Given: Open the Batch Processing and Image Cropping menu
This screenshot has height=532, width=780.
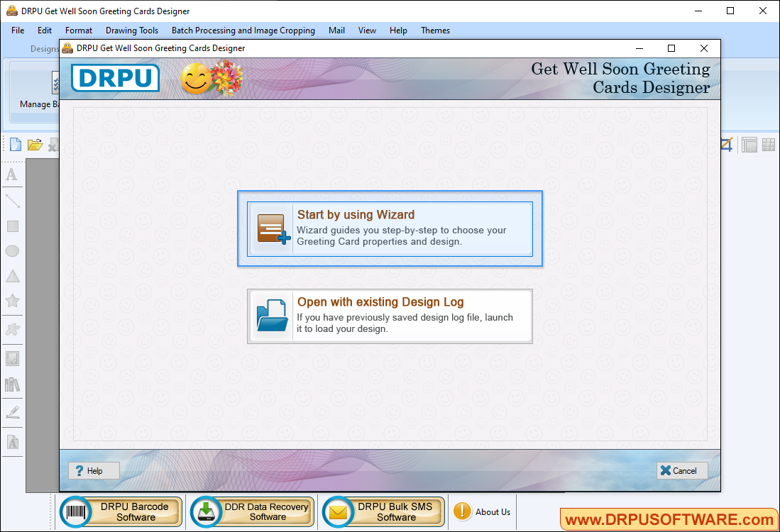Looking at the screenshot, I should (243, 31).
